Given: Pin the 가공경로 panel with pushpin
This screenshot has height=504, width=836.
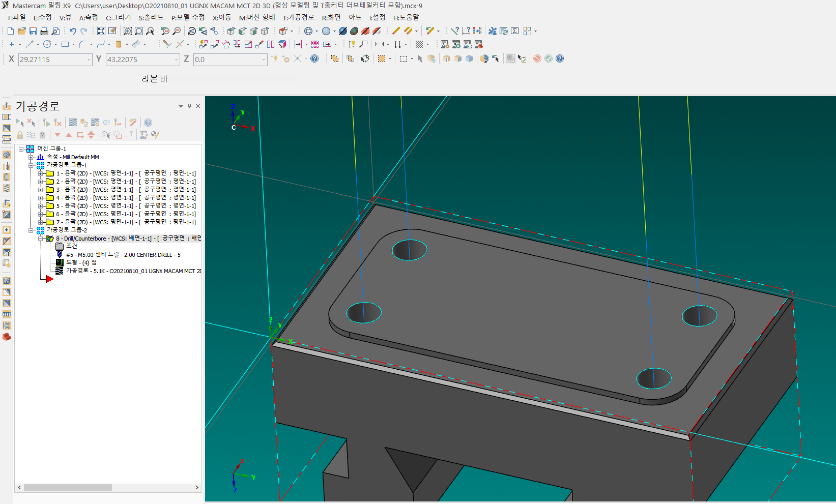Looking at the screenshot, I should pyautogui.click(x=189, y=106).
